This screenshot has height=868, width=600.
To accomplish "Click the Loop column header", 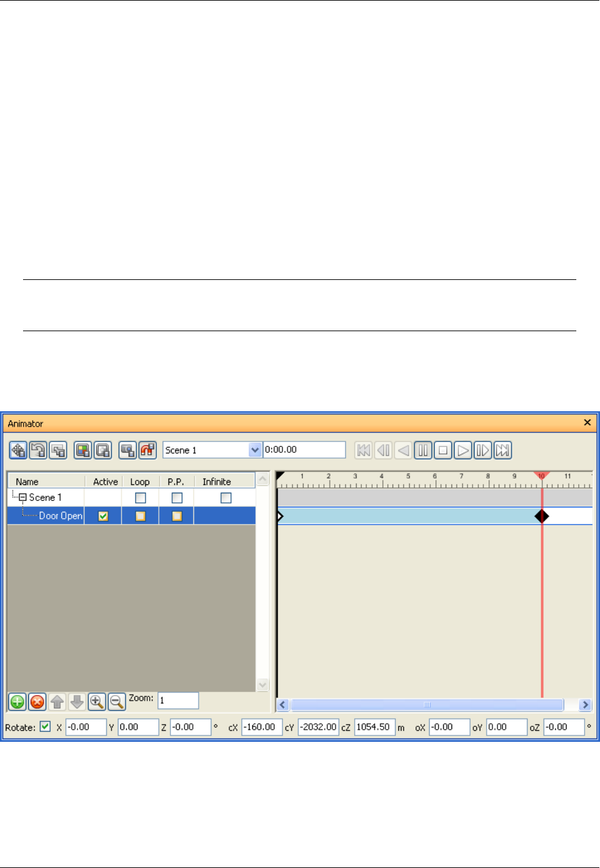I will (x=140, y=481).
